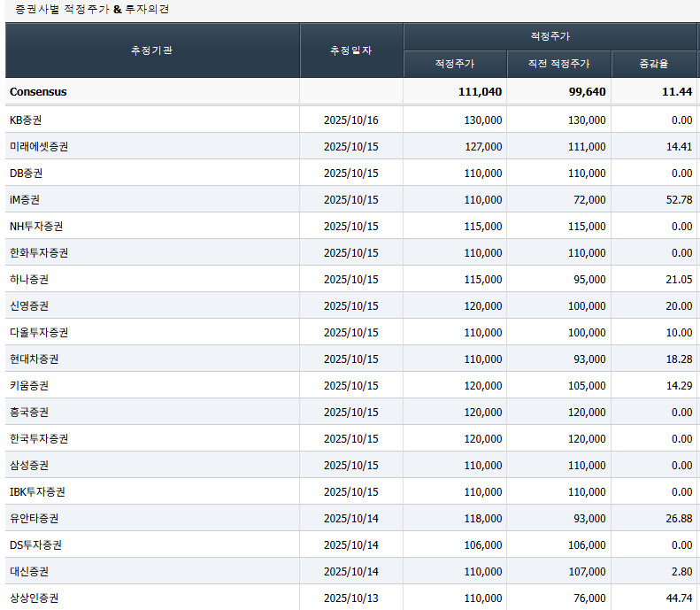Click the Consensus row label

pyautogui.click(x=38, y=92)
